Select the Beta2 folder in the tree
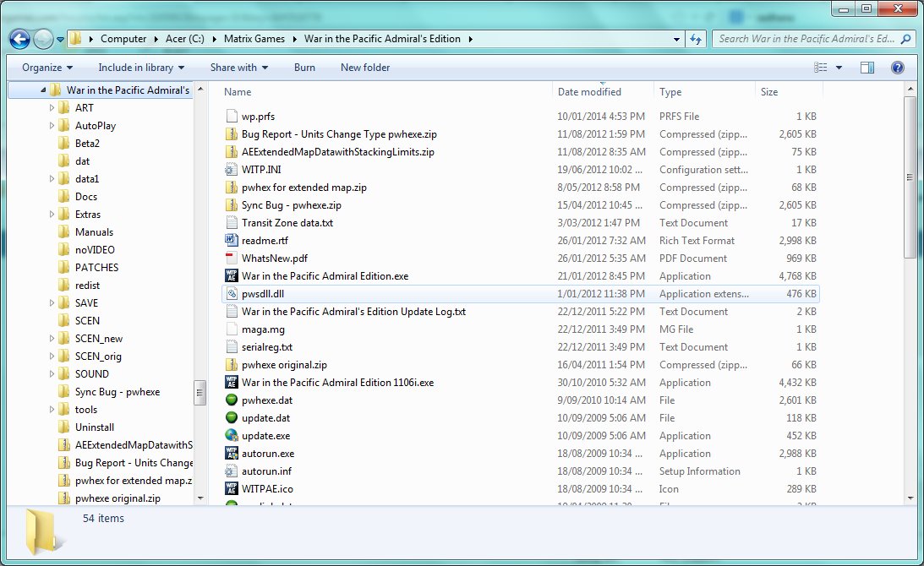This screenshot has height=566, width=924. (87, 143)
